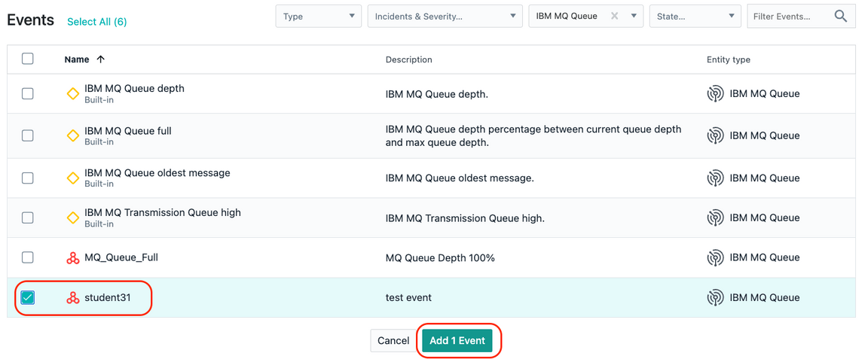
Task: Toggle the select-all checkbox in the table header
Action: click(28, 59)
